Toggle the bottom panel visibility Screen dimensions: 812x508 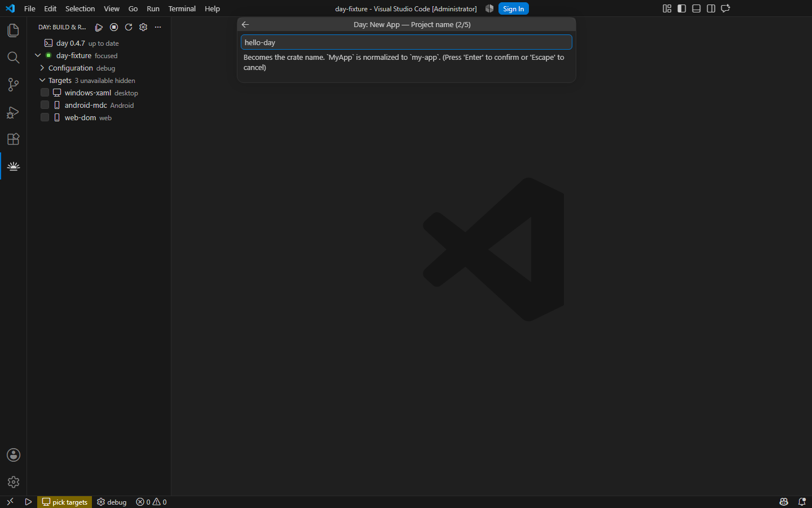pyautogui.click(x=696, y=8)
